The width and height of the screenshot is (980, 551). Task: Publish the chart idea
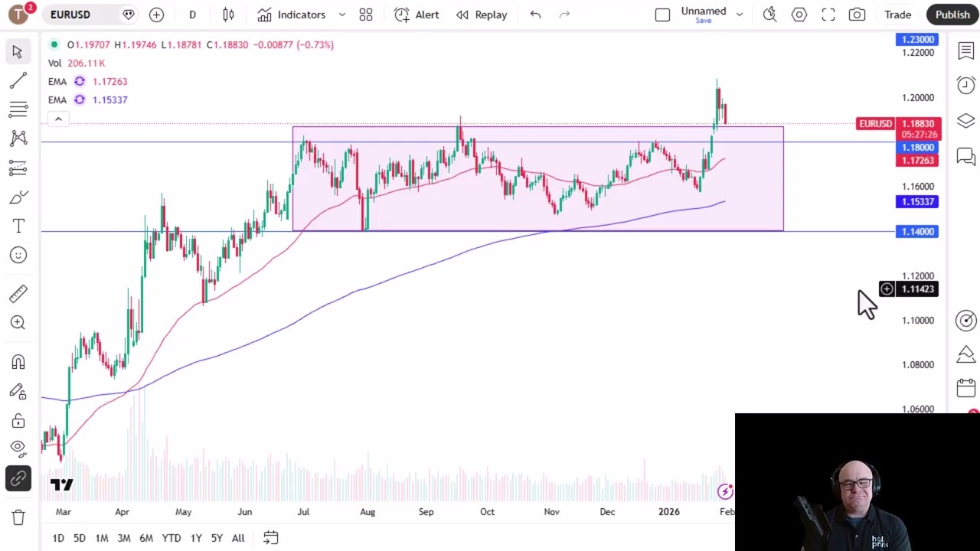(x=952, y=15)
